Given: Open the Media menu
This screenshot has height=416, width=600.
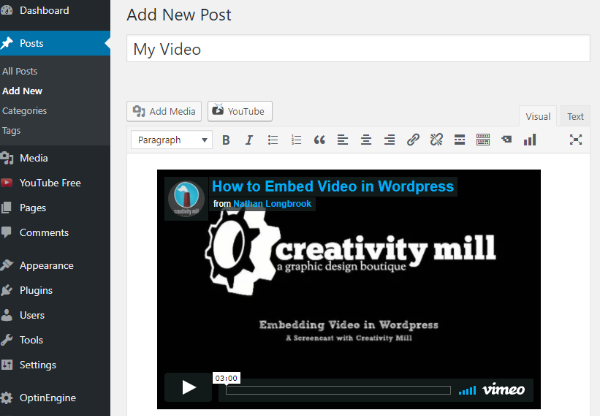Looking at the screenshot, I should (x=55, y=158).
